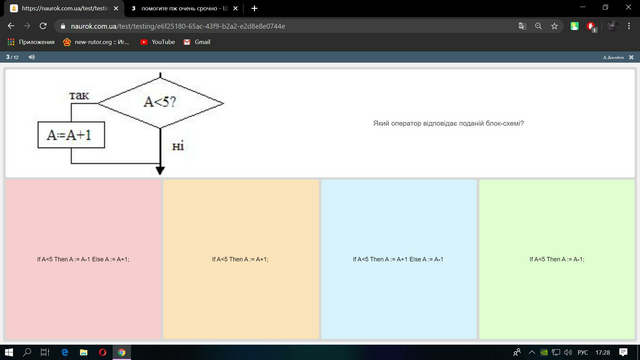Open Chrome three-dot menu

pos(629,26)
